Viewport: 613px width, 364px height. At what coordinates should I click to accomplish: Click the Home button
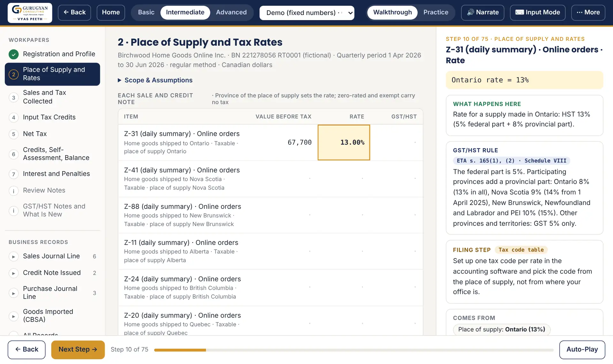coord(111,12)
